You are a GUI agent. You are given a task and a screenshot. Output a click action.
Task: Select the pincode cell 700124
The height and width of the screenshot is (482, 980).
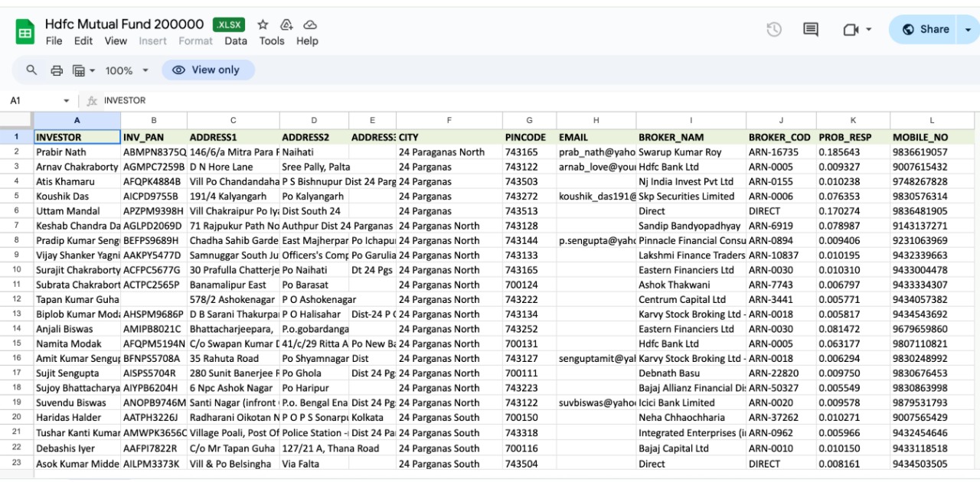pyautogui.click(x=530, y=285)
